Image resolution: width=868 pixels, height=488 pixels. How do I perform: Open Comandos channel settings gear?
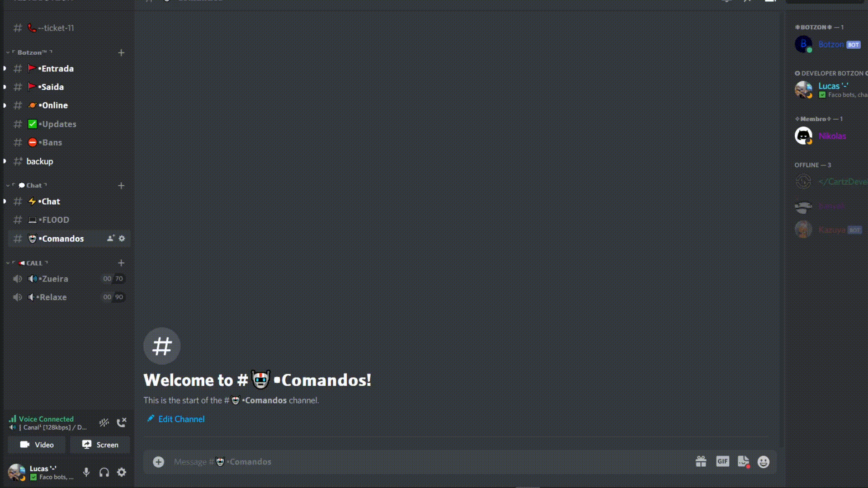pyautogui.click(x=122, y=238)
